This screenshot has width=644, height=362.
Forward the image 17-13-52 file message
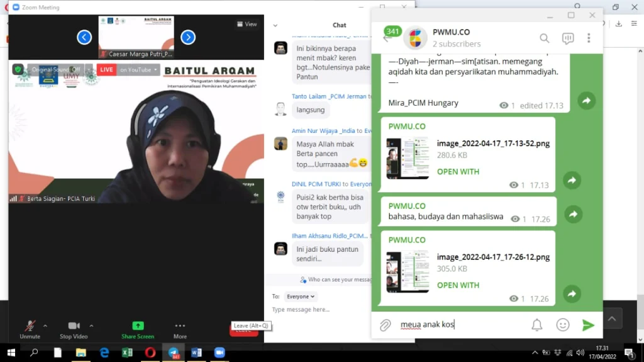coord(572,180)
